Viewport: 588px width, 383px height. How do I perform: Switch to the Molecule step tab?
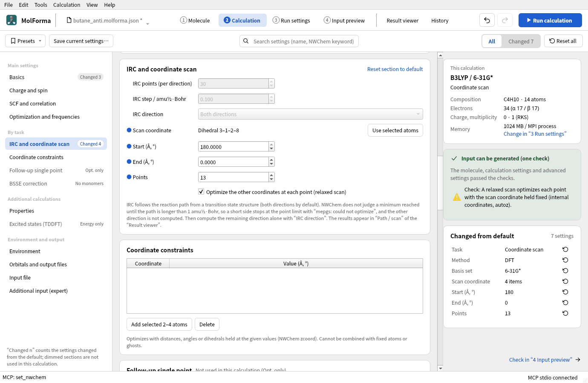195,20
